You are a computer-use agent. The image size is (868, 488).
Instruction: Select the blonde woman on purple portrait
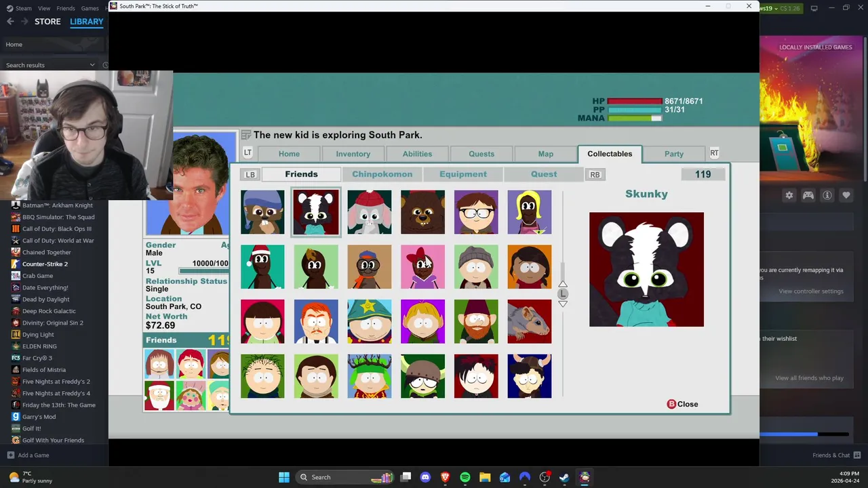click(x=529, y=212)
